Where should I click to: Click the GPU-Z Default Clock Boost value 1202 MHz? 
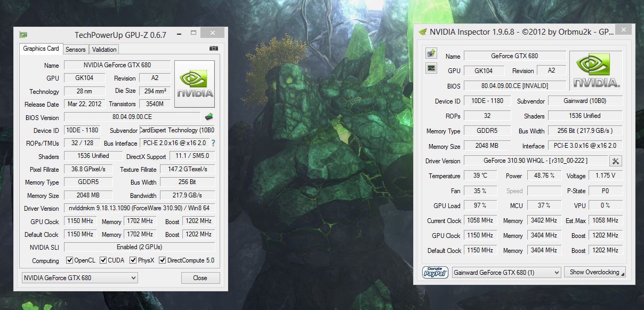[199, 234]
